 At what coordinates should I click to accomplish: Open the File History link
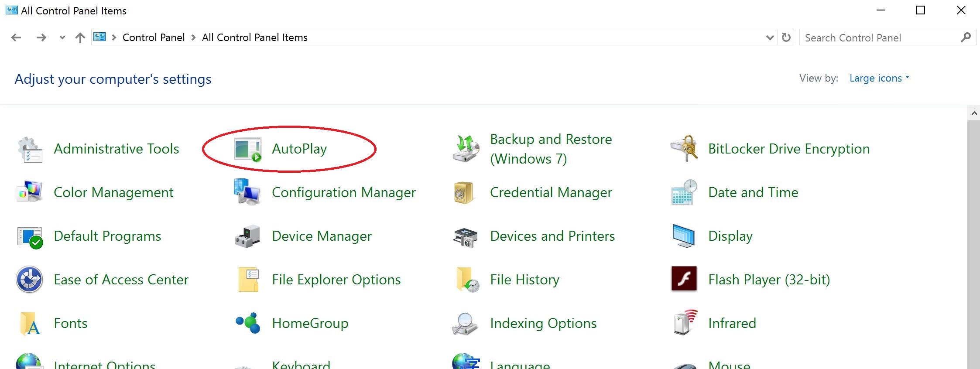point(524,280)
